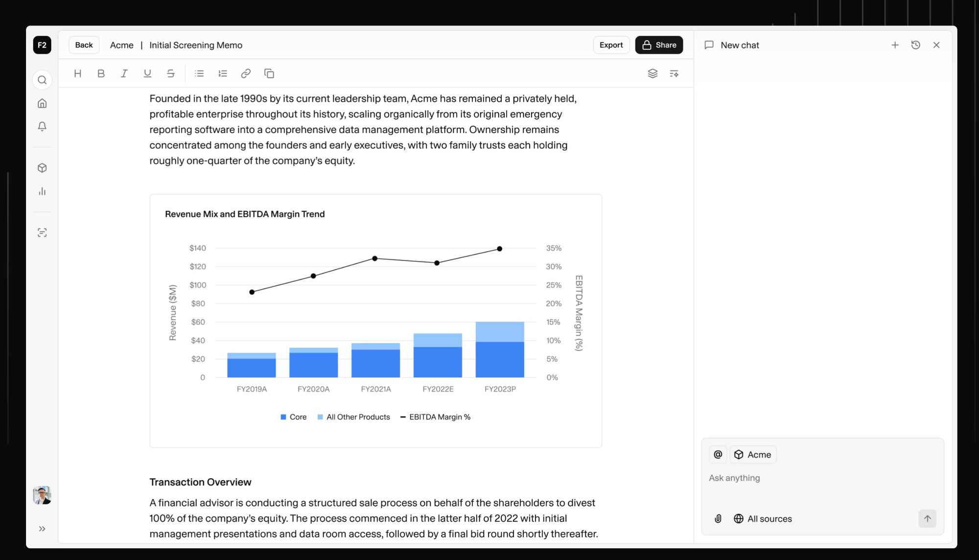Expand the sidebar with double chevron
The height and width of the screenshot is (560, 979).
pyautogui.click(x=42, y=529)
